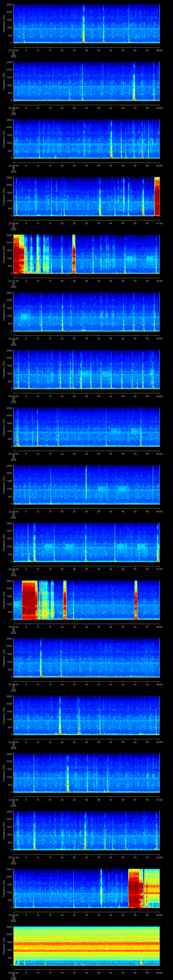Select the burst at 28 seconds in 22:37 spectrogram
173x980 pixels.
point(84,24)
